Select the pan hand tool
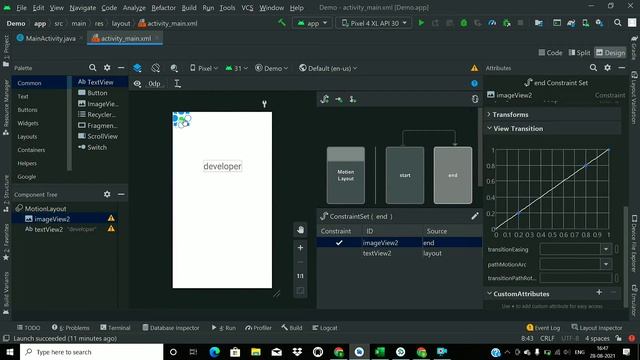 point(300,230)
